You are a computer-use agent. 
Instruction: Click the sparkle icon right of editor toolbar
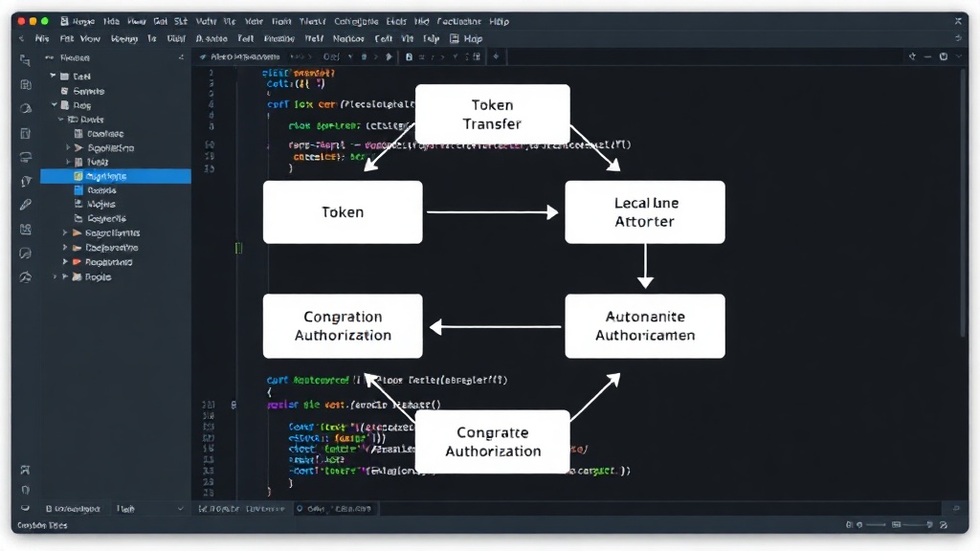pyautogui.click(x=496, y=56)
